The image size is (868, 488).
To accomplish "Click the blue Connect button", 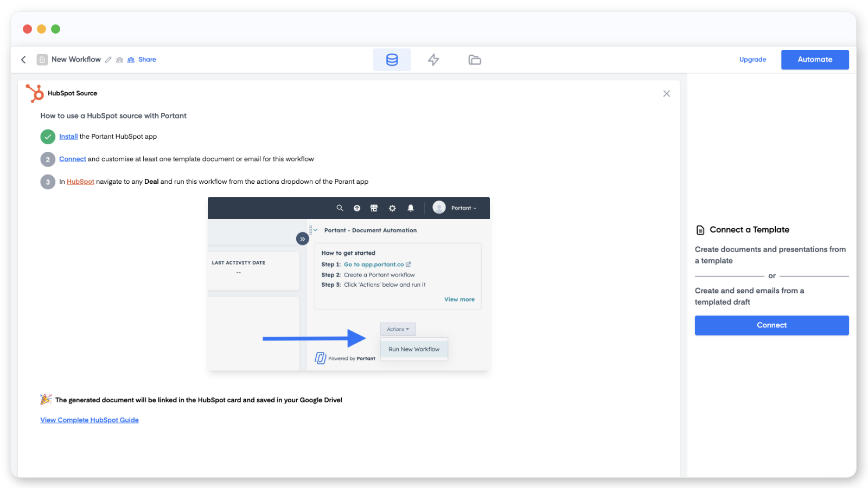I will pyautogui.click(x=771, y=325).
